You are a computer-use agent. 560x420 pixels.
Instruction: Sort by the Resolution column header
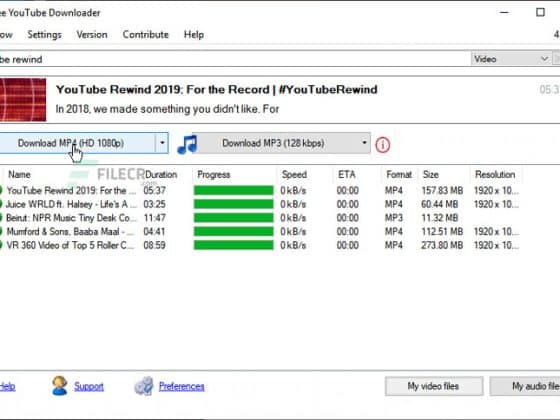click(495, 175)
